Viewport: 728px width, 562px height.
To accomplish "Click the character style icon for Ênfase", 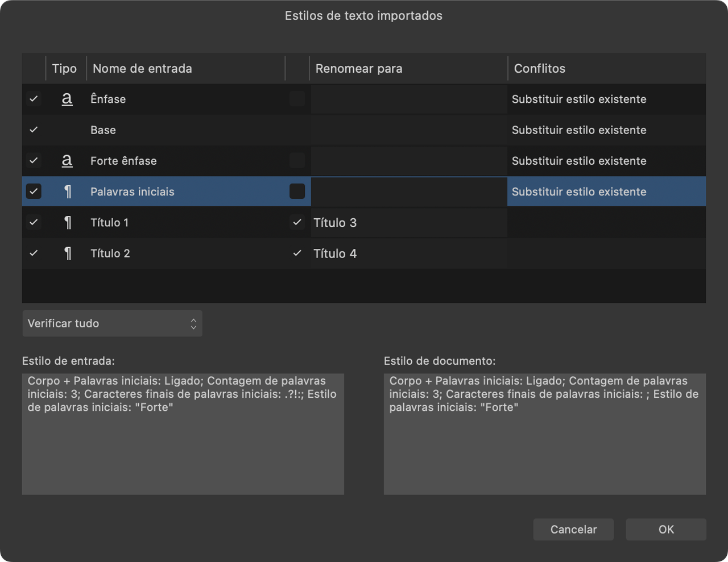I will click(67, 99).
